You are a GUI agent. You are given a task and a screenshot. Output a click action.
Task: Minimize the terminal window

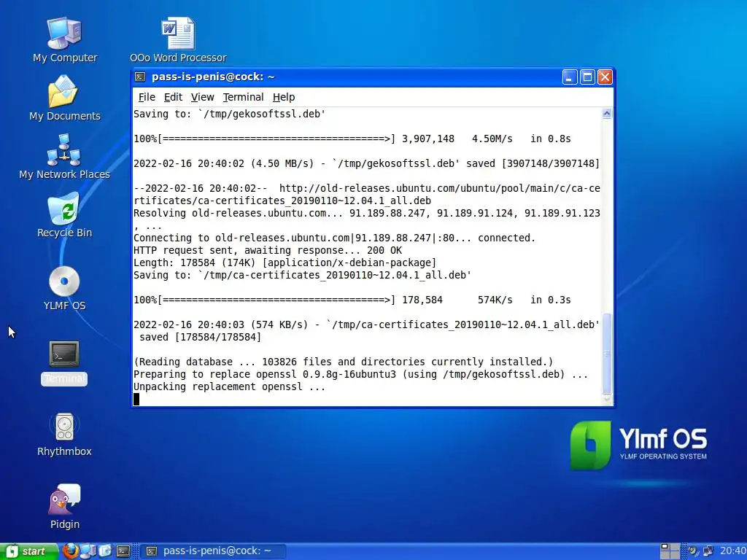coord(570,77)
